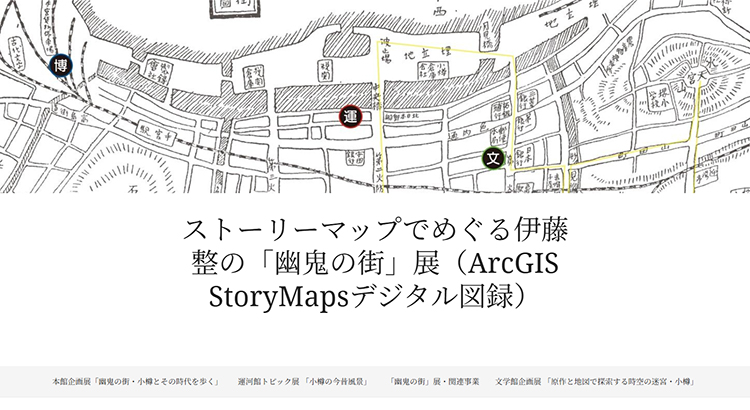Click the old Otaru map cover image
The width and height of the screenshot is (750, 410).
tap(375, 96)
